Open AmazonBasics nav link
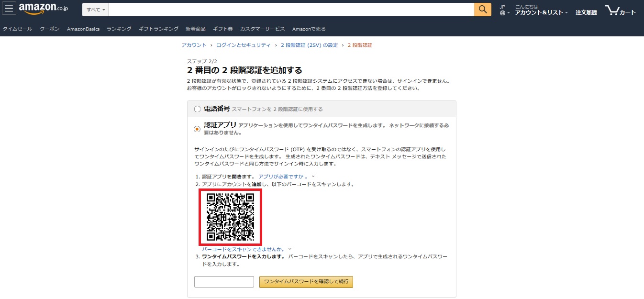 (83, 29)
